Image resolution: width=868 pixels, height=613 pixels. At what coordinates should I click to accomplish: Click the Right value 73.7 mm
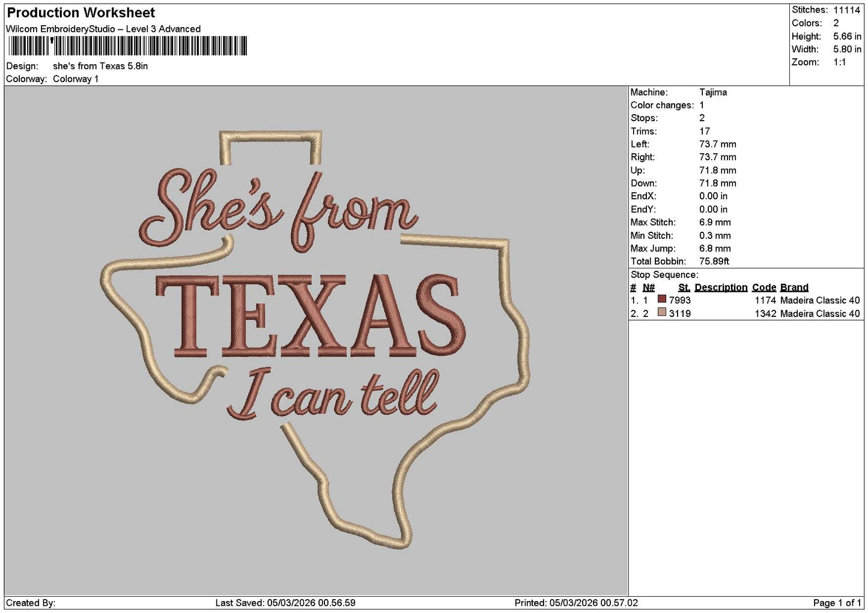(x=718, y=157)
